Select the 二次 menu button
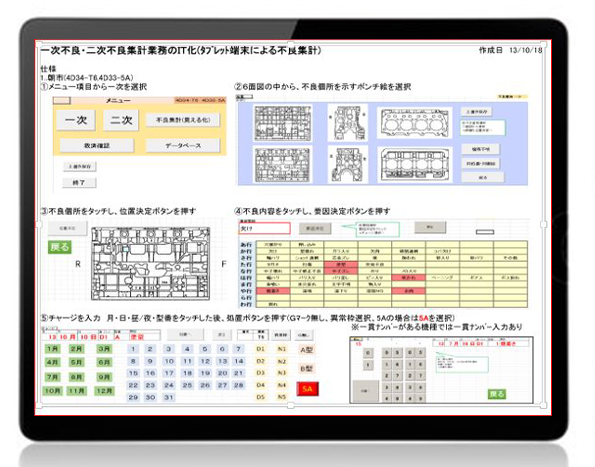 pyautogui.click(x=121, y=120)
